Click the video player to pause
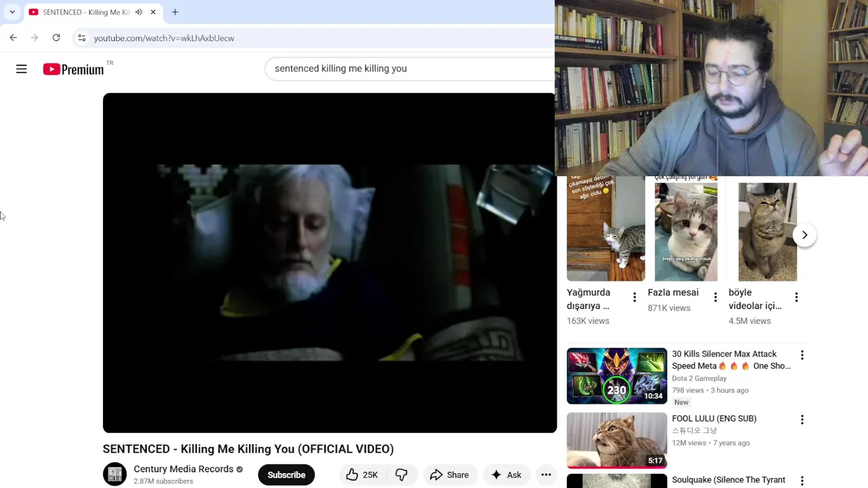This screenshot has height=488, width=868. click(330, 263)
